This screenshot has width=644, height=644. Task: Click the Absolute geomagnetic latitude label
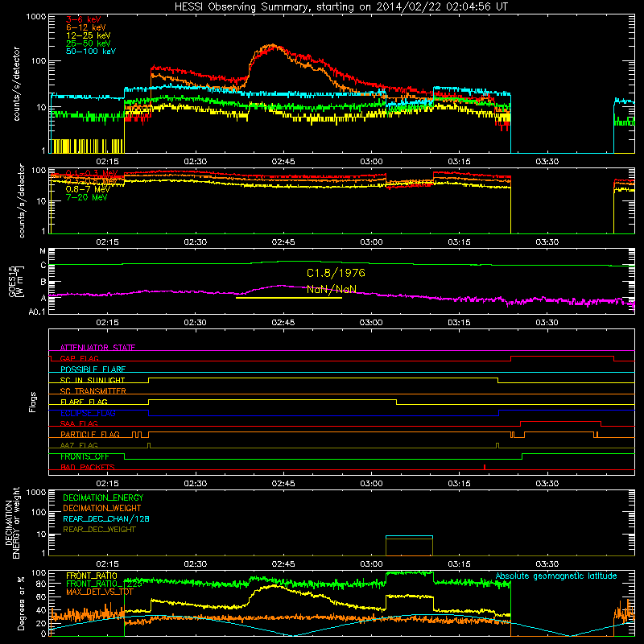[556, 576]
